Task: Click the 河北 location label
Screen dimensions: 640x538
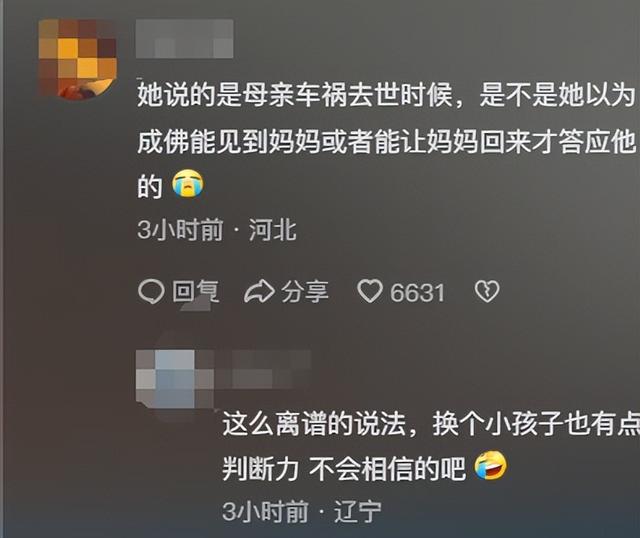Action: point(272,230)
